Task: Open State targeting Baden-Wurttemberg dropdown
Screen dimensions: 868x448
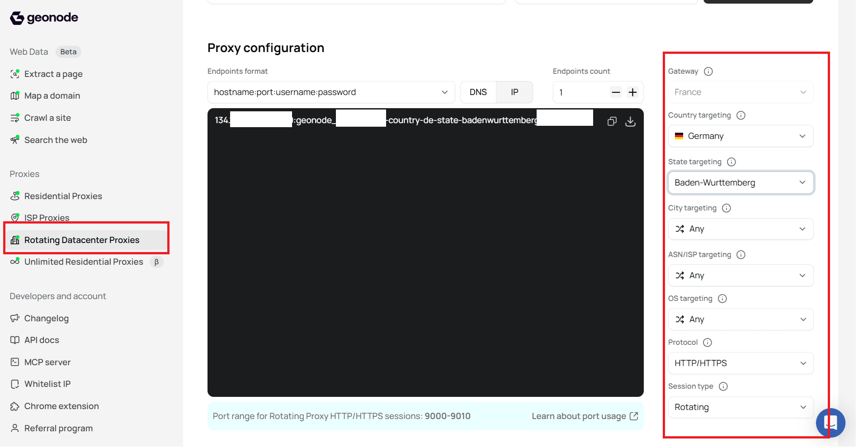Action: point(741,183)
